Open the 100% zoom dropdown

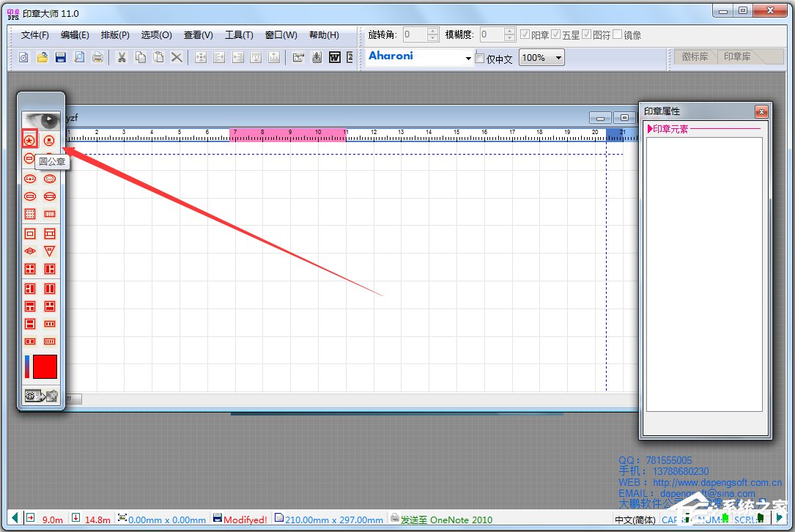558,57
